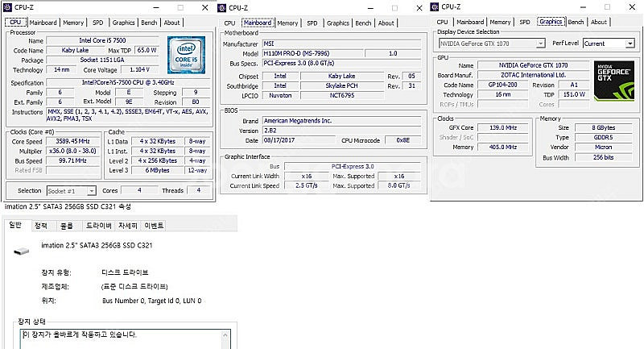Open Mainboard tab in Graphics window
644x349 pixels.
tap(470, 22)
